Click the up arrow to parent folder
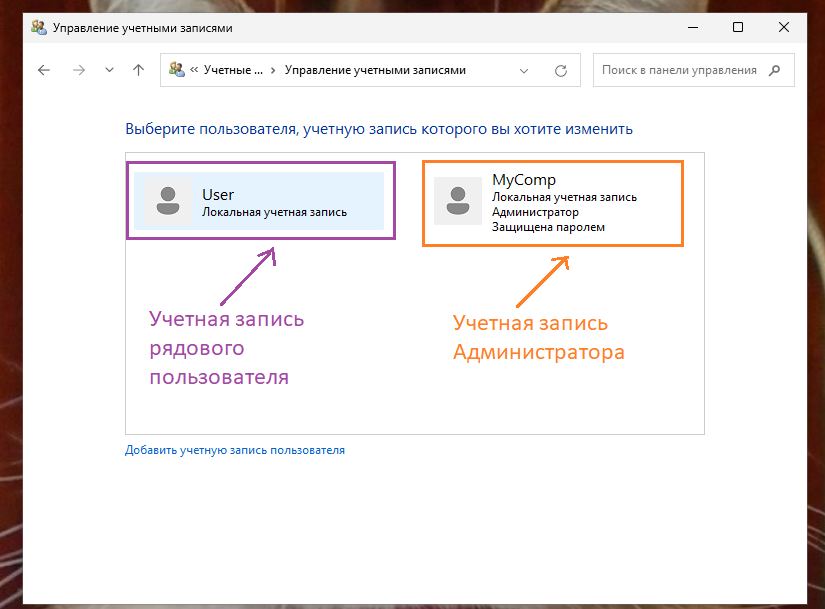This screenshot has height=609, width=825. click(138, 70)
